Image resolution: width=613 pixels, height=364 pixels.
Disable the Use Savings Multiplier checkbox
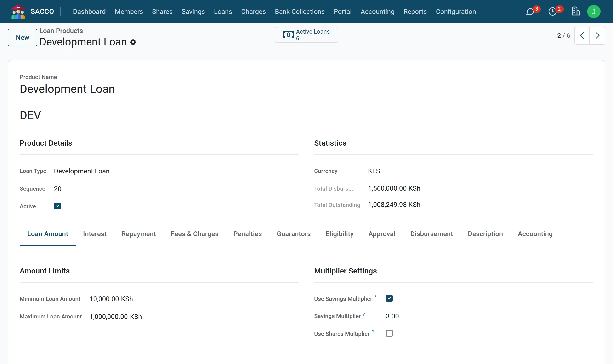pos(389,298)
